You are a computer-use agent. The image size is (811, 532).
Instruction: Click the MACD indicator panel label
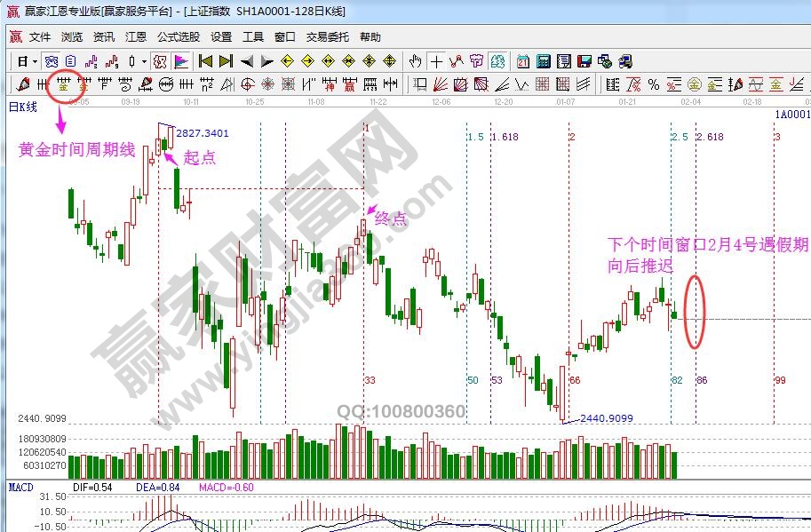click(20, 488)
